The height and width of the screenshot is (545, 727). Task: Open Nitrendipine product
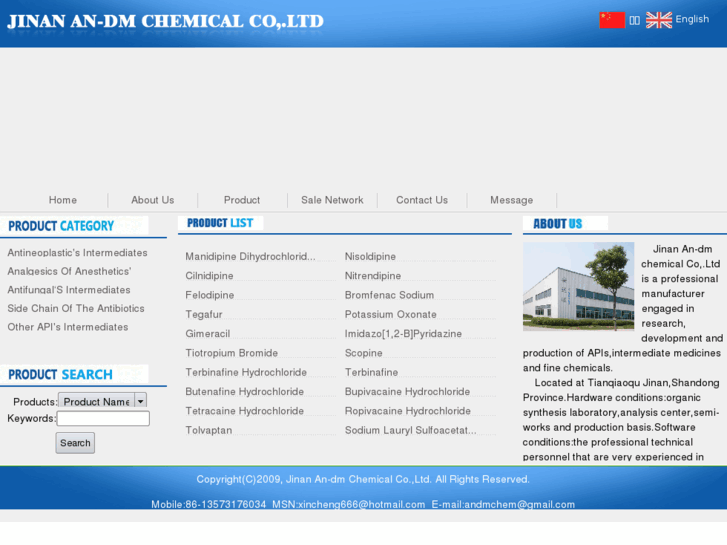tap(373, 276)
